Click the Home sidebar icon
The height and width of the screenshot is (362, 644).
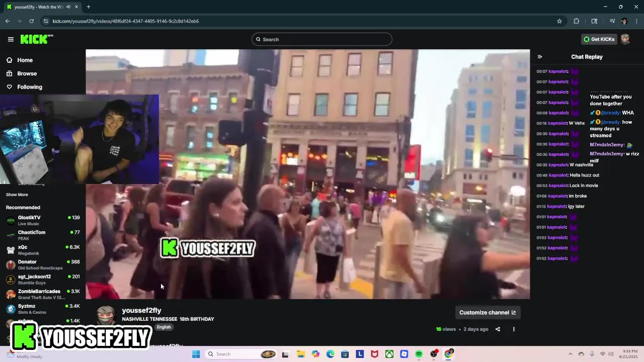pos(10,60)
